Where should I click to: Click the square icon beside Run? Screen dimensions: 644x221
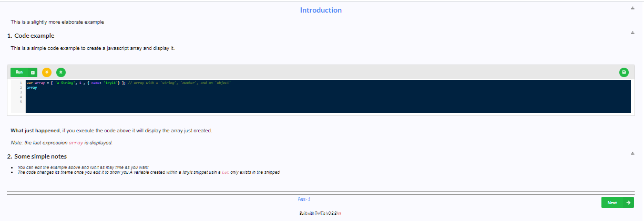coord(33,72)
